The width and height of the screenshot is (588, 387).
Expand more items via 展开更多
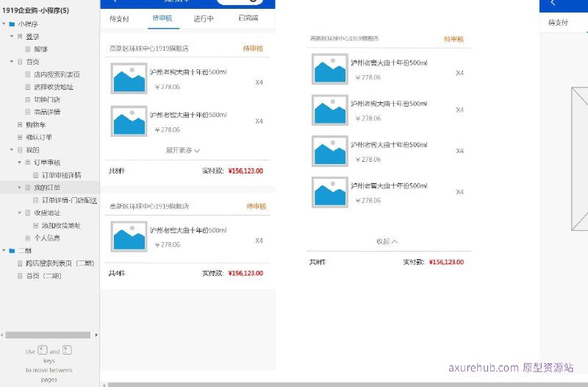(182, 150)
